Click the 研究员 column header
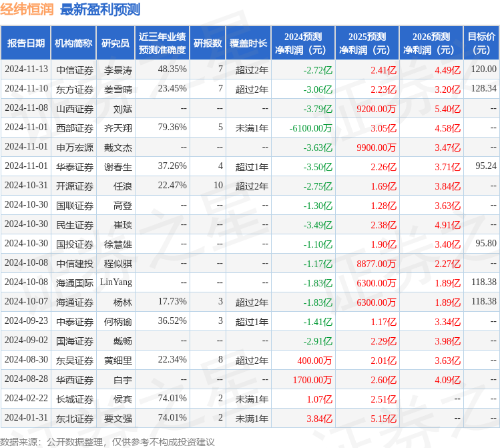The image size is (500, 448). coord(115,43)
